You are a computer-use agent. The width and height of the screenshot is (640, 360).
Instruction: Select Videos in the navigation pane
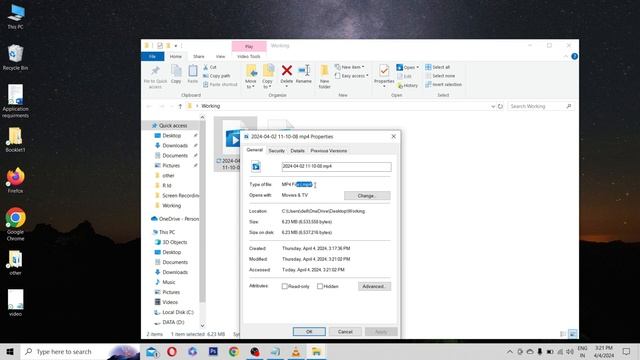click(x=166, y=302)
